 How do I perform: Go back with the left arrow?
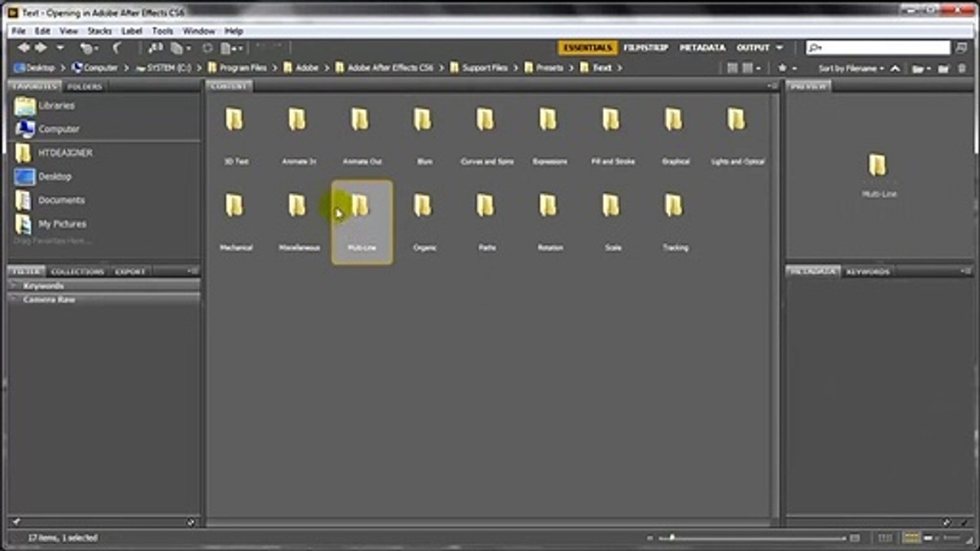coord(23,48)
